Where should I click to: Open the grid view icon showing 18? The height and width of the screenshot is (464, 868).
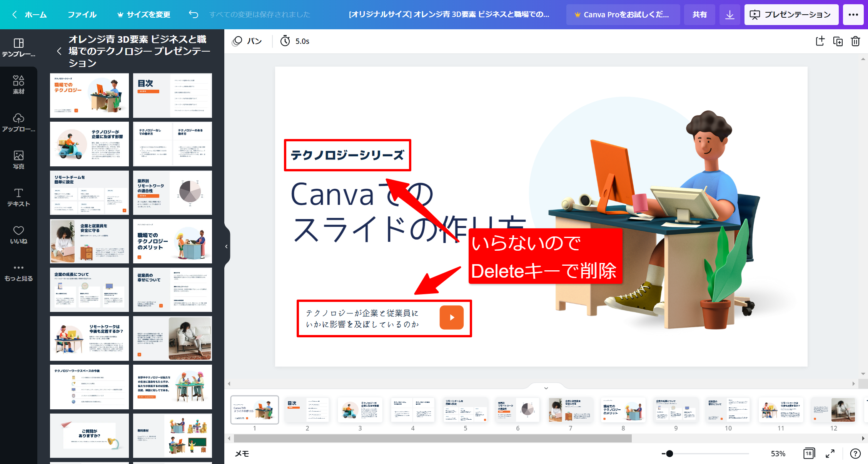[809, 454]
